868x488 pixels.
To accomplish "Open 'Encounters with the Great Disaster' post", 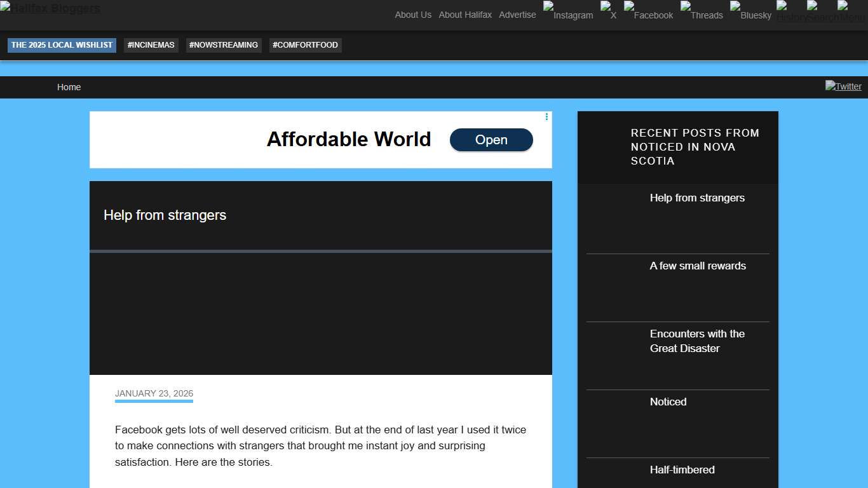I will [x=697, y=341].
